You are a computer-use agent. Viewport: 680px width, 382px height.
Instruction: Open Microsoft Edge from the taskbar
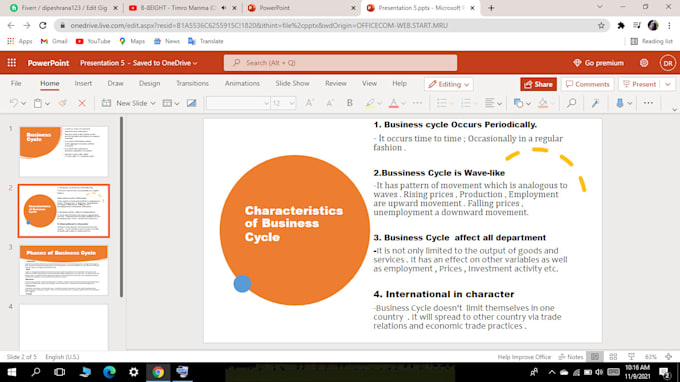coord(109,372)
